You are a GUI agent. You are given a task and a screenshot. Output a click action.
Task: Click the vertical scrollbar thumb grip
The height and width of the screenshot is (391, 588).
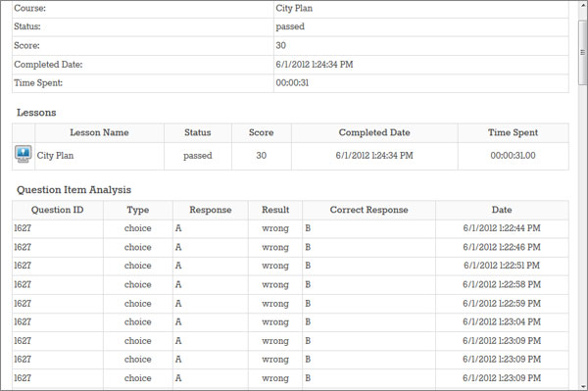tap(582, 53)
